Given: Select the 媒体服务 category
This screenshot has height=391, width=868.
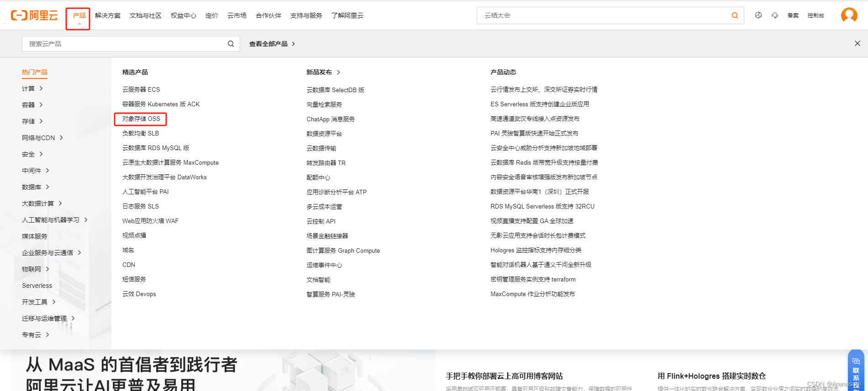Looking at the screenshot, I should 35,236.
